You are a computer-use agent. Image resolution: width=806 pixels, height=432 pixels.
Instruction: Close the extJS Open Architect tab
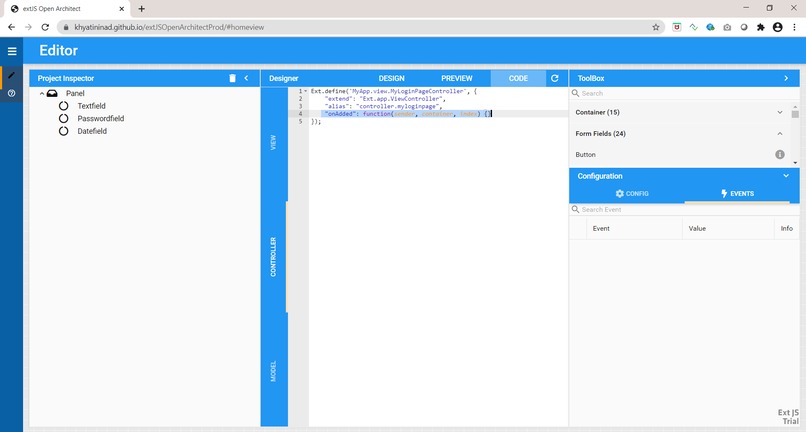coord(121,9)
